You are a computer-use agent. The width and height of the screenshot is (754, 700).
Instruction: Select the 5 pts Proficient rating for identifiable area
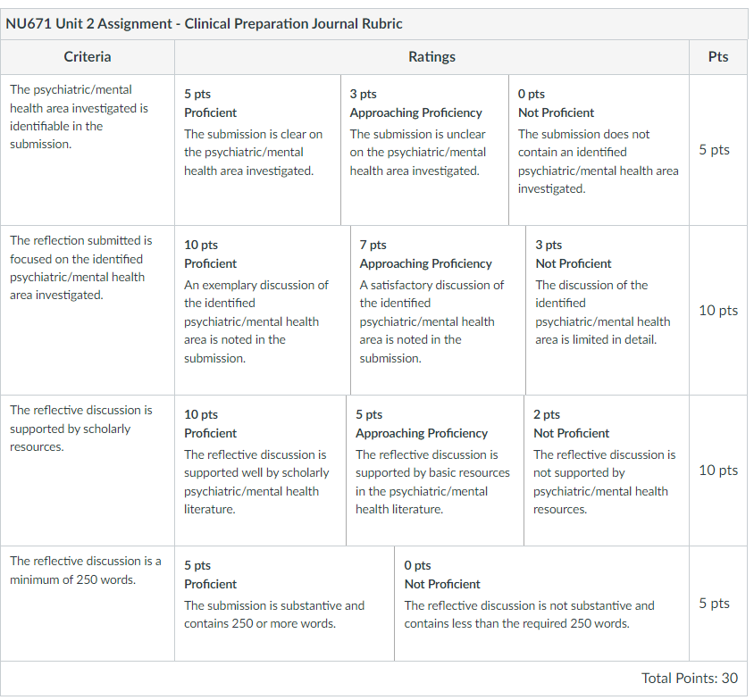258,150
